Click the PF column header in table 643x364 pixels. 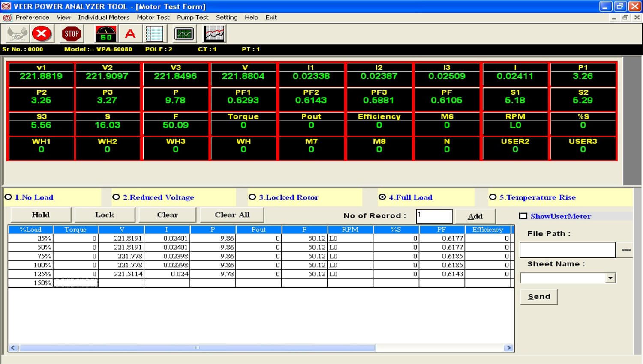point(442,230)
